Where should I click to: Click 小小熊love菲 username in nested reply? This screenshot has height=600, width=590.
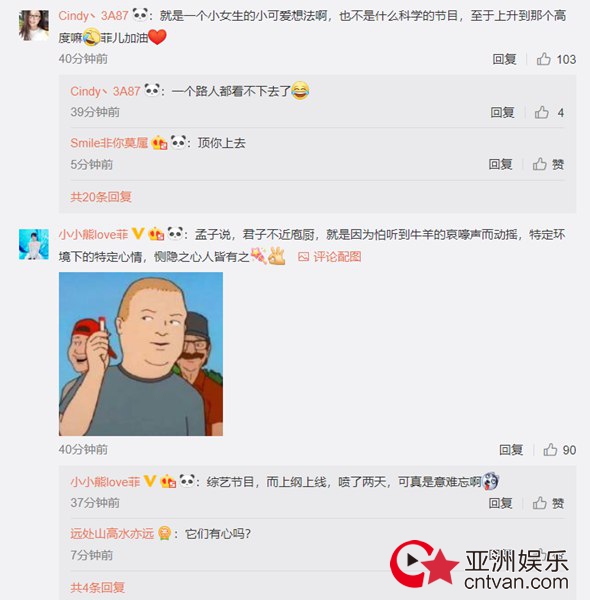coord(105,482)
